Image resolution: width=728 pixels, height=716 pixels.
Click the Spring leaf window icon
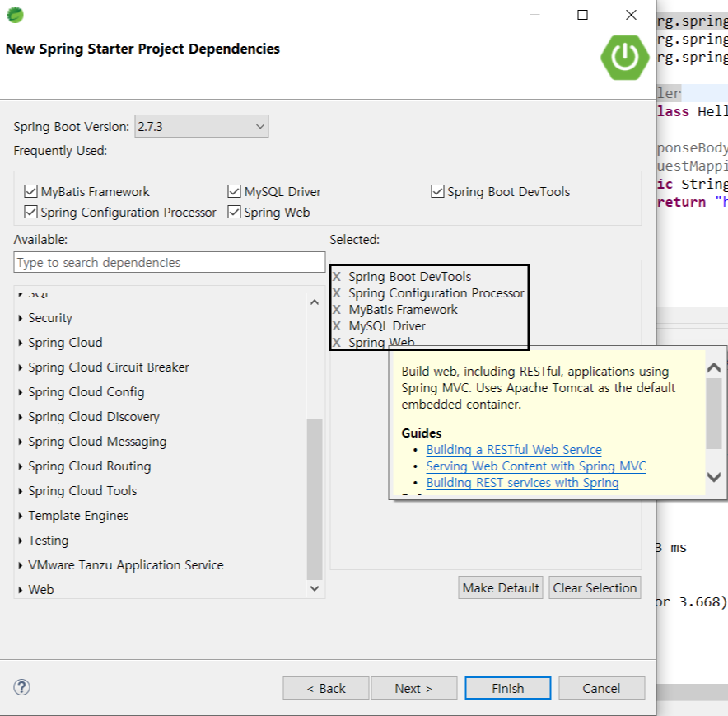(15, 15)
